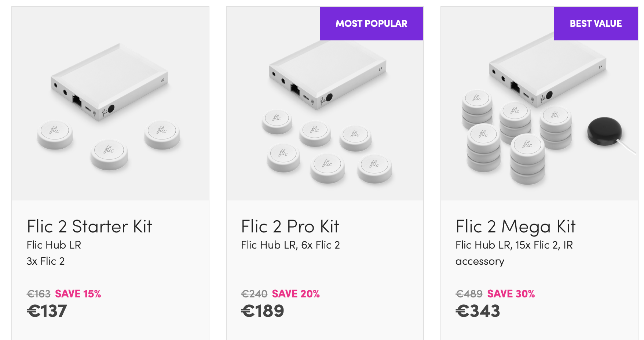Click the MOST POPULAR badge

tap(371, 23)
